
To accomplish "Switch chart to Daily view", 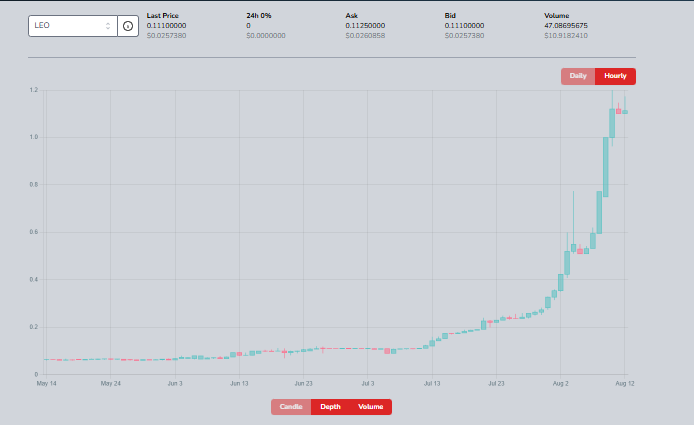I will (x=578, y=76).
